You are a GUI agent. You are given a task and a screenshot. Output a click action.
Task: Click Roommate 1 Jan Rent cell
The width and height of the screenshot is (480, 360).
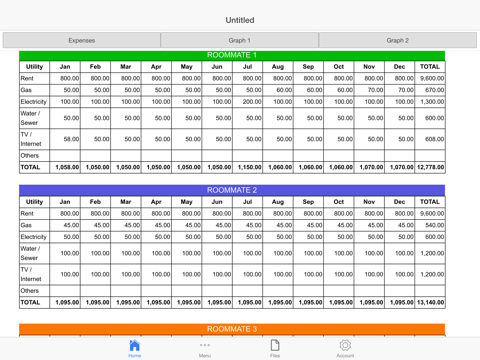click(x=65, y=78)
